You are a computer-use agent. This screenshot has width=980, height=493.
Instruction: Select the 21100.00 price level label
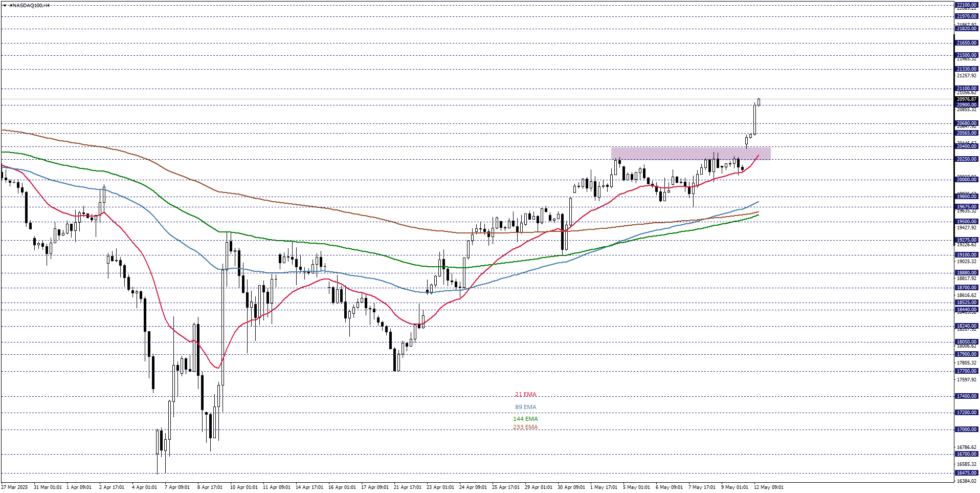[x=966, y=89]
